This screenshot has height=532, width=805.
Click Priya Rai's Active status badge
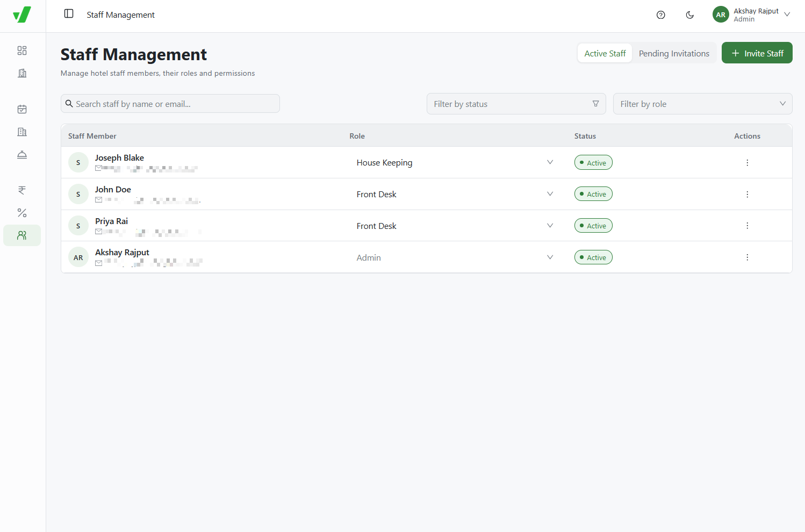(x=593, y=226)
